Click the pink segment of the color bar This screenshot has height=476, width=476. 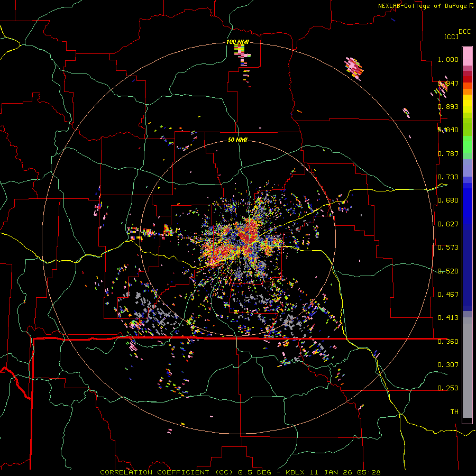pyautogui.click(x=467, y=56)
